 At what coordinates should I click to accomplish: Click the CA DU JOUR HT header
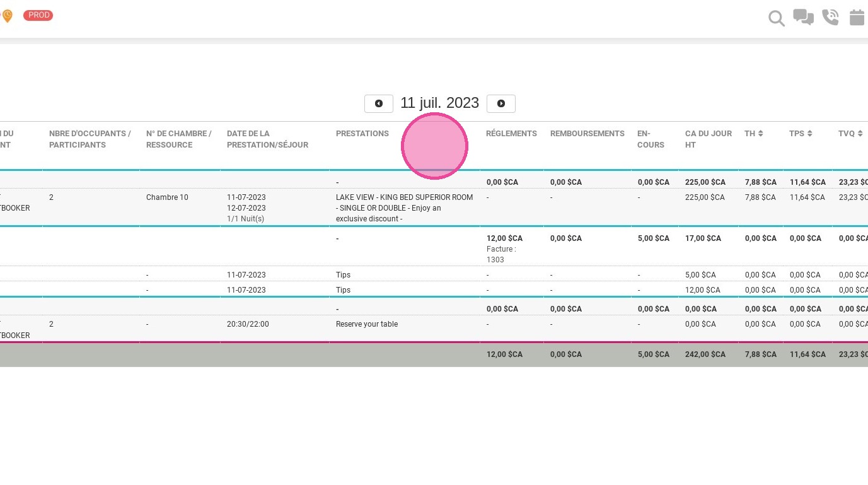(709, 139)
